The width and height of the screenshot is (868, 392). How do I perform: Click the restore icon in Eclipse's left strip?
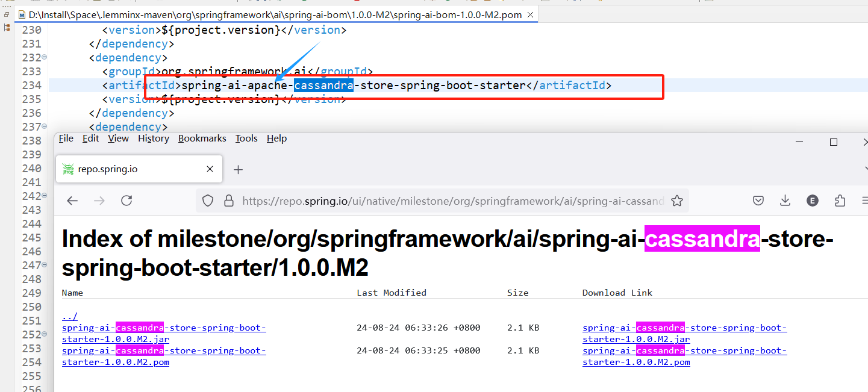coord(7,14)
